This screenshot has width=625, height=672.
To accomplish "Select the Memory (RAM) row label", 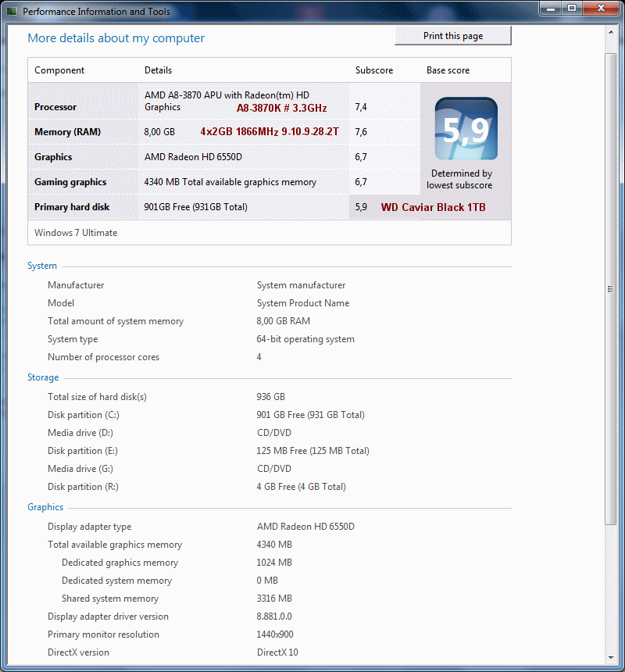I will pyautogui.click(x=67, y=132).
